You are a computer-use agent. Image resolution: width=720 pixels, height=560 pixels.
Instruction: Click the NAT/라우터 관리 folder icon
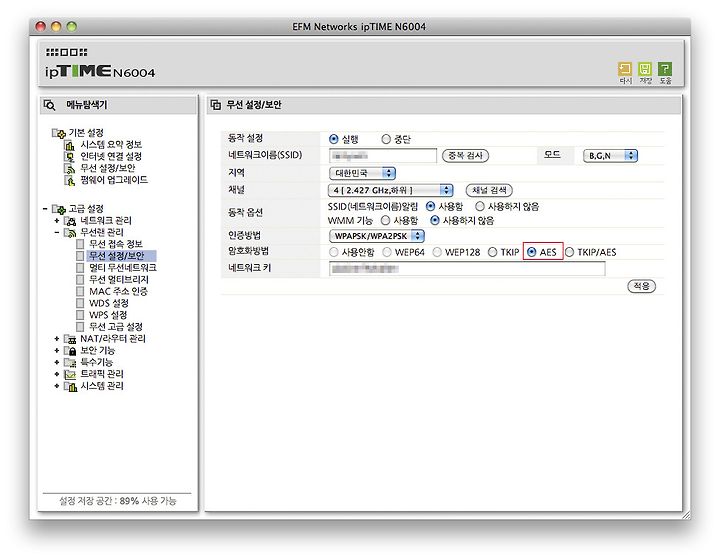coord(70,339)
